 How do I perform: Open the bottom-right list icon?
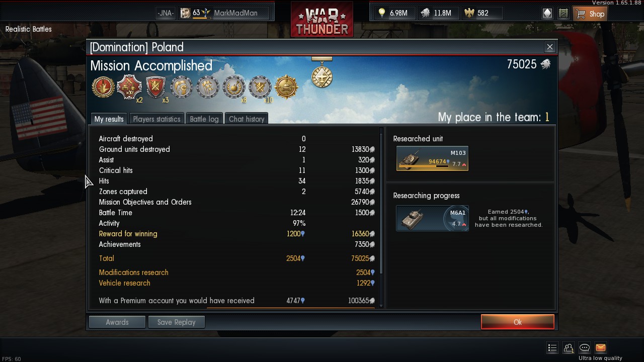pyautogui.click(x=552, y=347)
